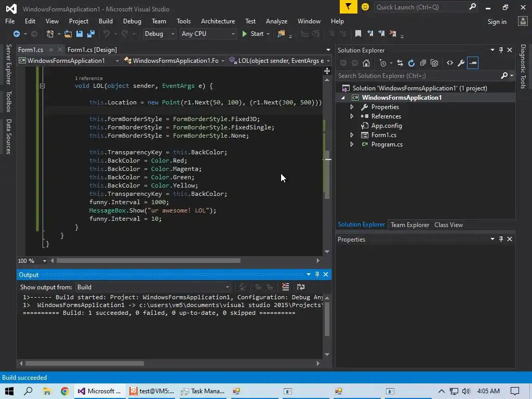The width and height of the screenshot is (532, 399).
Task: Click the Solution Explorer Home icon
Action: click(x=366, y=63)
